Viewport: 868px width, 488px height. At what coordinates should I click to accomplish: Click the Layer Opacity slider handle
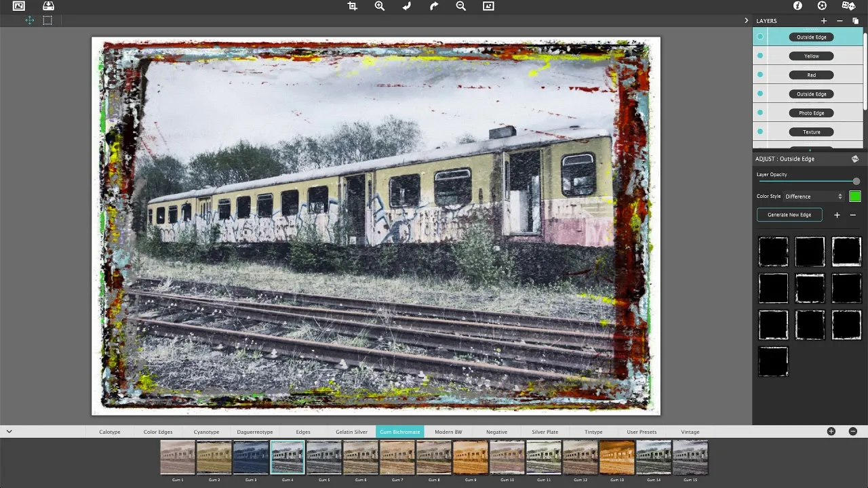pos(856,181)
